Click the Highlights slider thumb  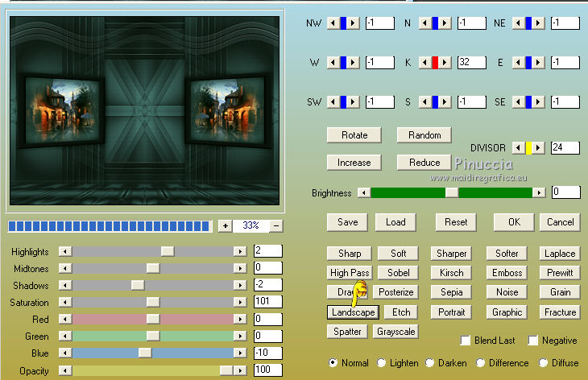point(168,251)
